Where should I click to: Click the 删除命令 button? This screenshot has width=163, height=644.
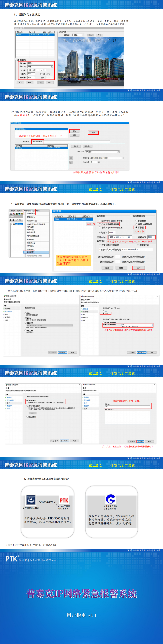[x=88, y=146]
